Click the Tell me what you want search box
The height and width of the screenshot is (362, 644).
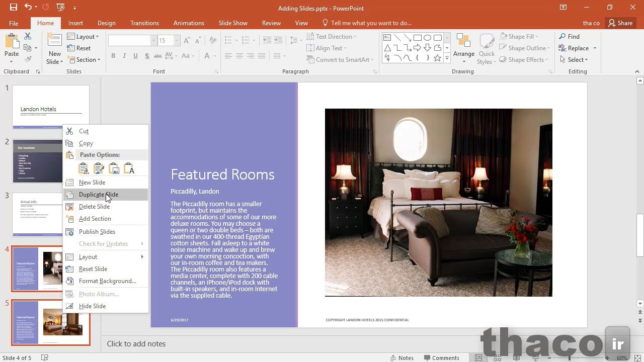pos(366,23)
